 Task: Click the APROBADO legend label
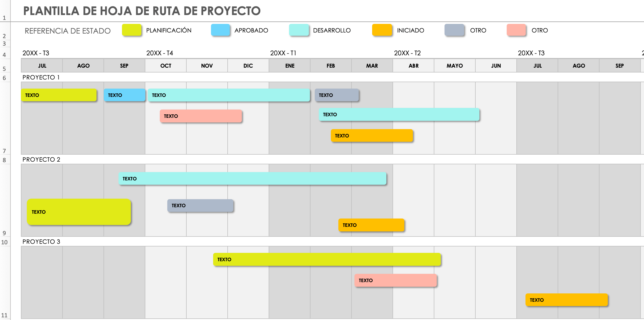[x=251, y=30]
